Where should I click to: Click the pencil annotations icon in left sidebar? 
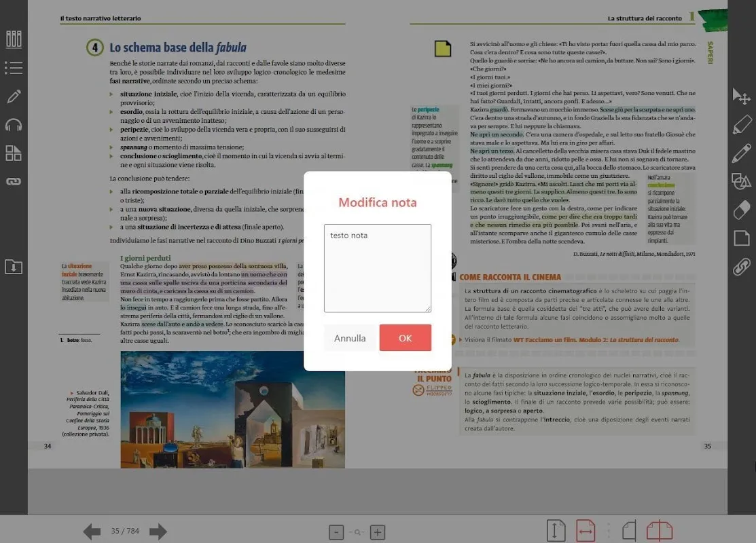[14, 96]
